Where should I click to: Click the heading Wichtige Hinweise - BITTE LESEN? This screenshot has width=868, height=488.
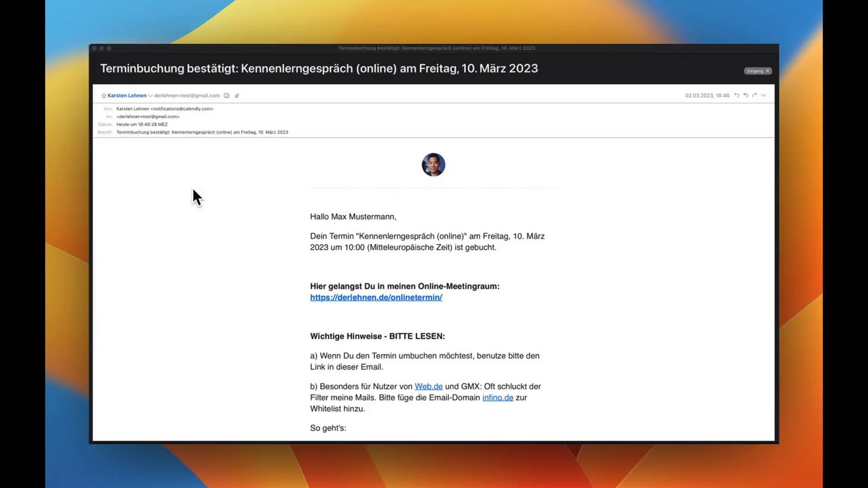378,336
